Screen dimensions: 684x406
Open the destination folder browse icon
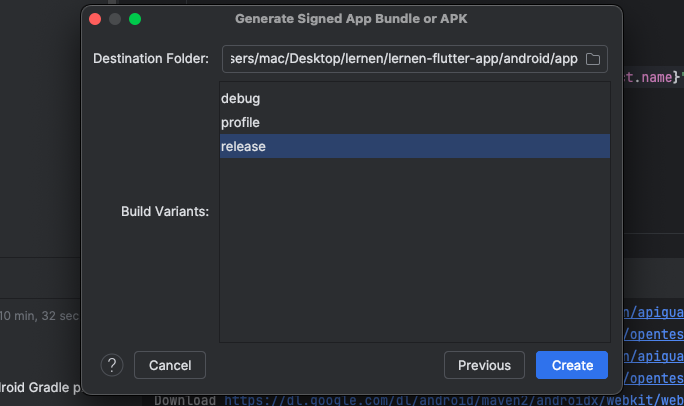pos(592,59)
